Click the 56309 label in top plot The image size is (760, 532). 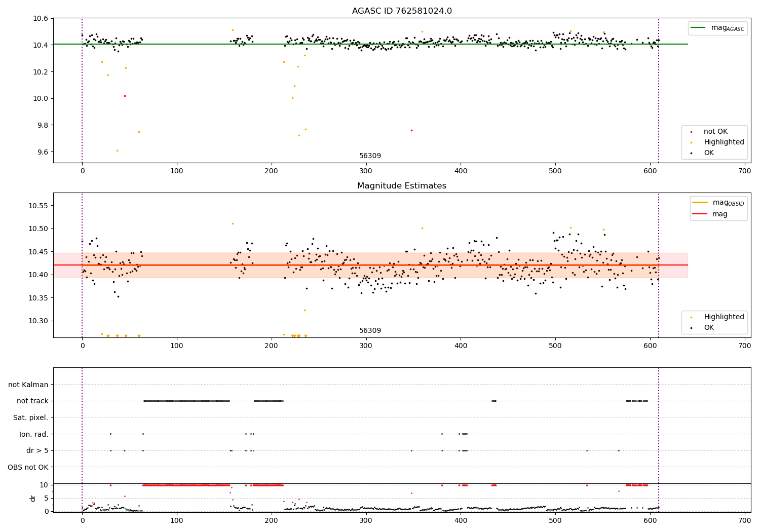[x=370, y=156]
